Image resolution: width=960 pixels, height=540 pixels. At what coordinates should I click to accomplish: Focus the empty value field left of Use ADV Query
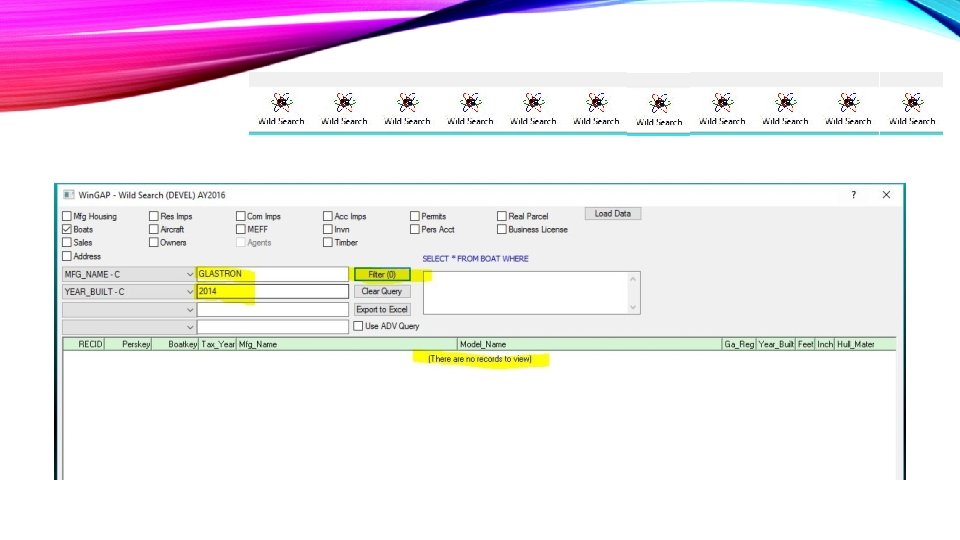(x=272, y=327)
